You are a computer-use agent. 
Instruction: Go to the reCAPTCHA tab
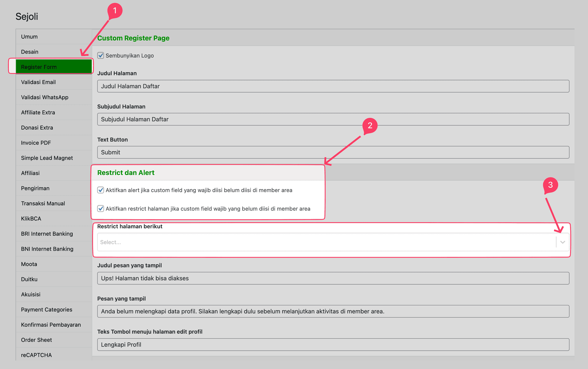pyautogui.click(x=54, y=355)
